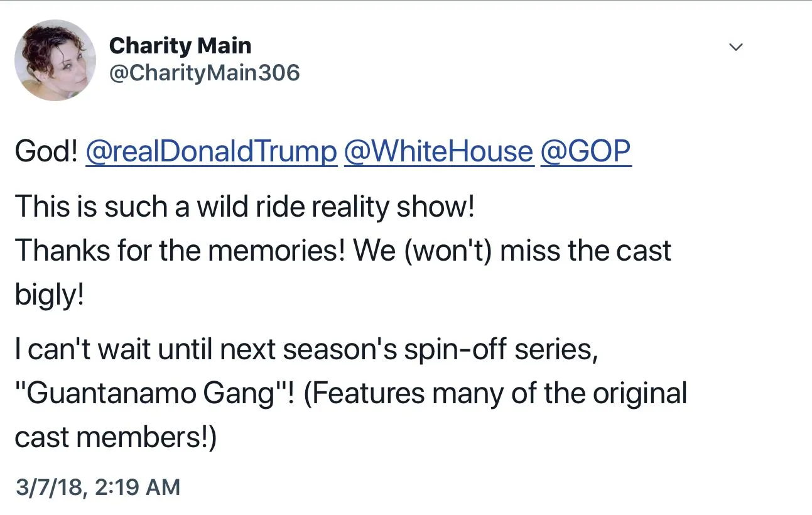Click the word "bigly!" in the tweet
The width and height of the screenshot is (812, 515).
coord(49,294)
